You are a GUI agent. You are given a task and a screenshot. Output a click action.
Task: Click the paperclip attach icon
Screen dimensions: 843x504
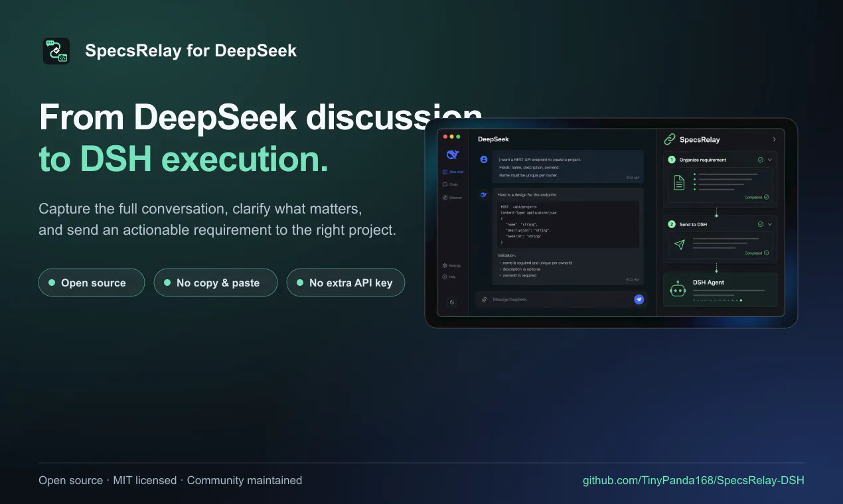coord(485,300)
